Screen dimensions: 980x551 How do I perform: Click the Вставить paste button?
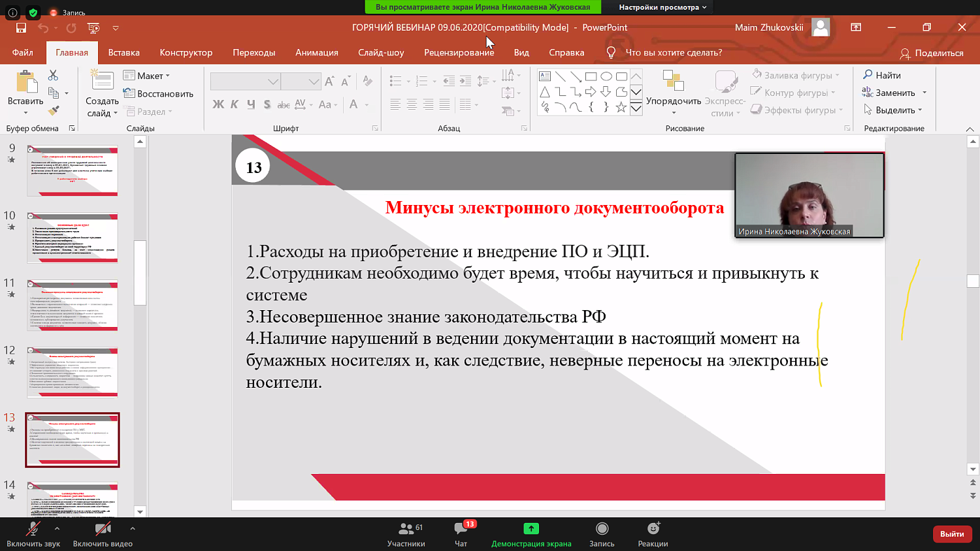pyautogui.click(x=25, y=91)
